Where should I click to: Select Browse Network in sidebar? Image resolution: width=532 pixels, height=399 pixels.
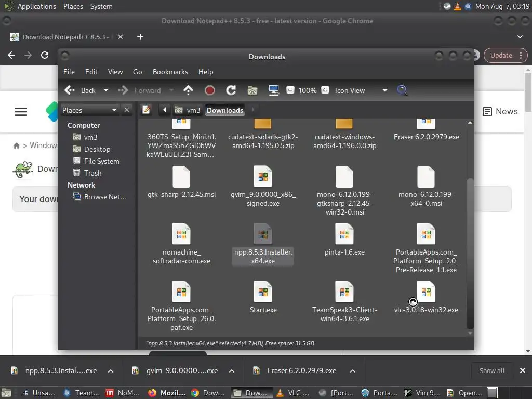(100, 197)
